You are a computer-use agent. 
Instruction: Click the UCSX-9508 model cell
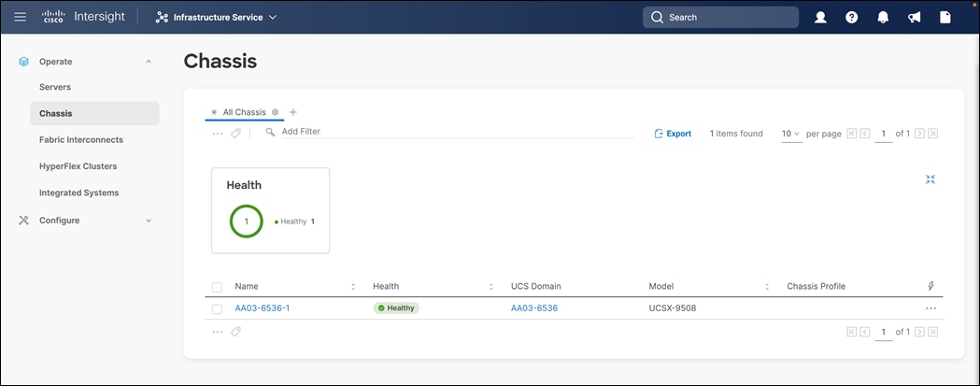673,307
